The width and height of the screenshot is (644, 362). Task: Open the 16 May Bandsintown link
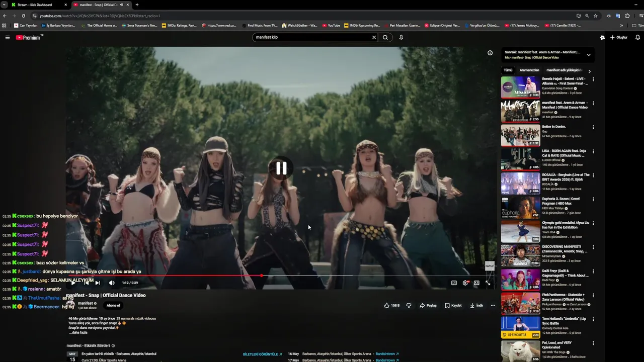pos(387,354)
